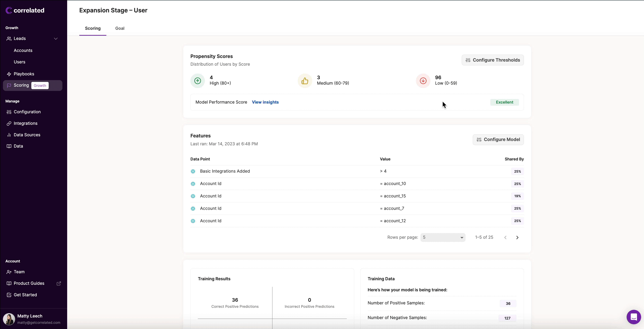644x329 pixels.
Task: Click the yellow Medium thumbs-up icon
Action: coord(305,81)
